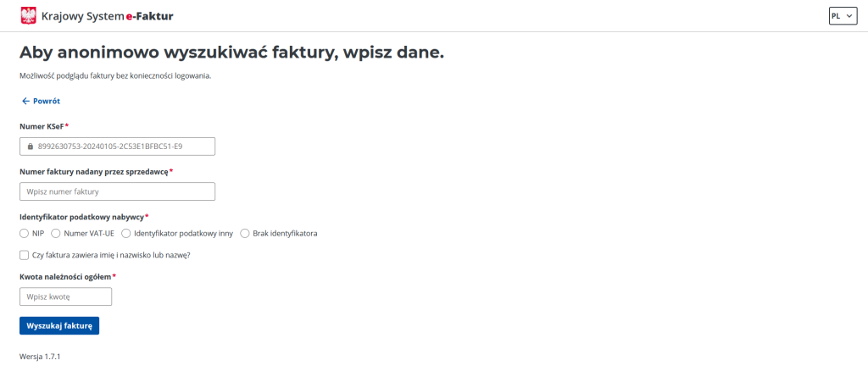Click the Wyszukaj fakturę button

[59, 325]
